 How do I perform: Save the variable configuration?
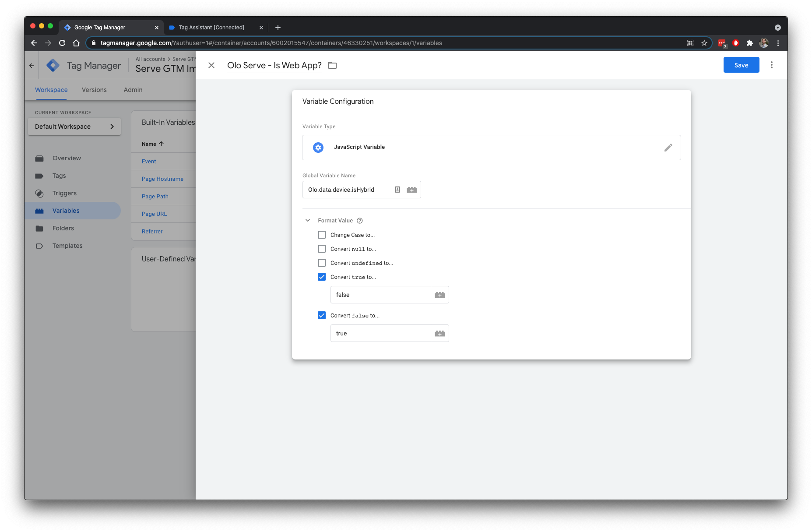[741, 64]
